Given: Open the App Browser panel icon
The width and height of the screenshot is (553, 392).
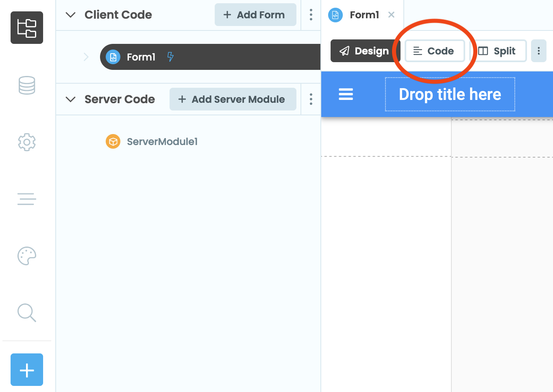Looking at the screenshot, I should tap(26, 28).
